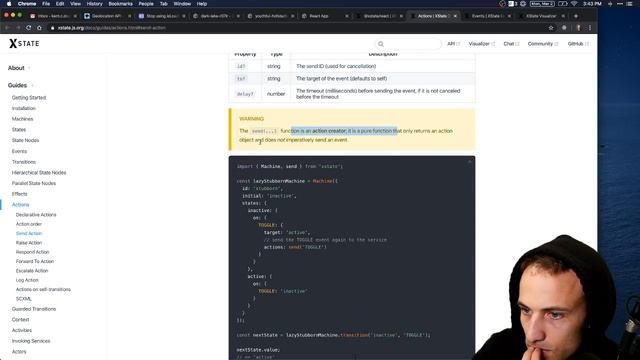Open State Nodes guide in sidebar
Image resolution: width=640 pixels, height=360 pixels.
[25, 140]
